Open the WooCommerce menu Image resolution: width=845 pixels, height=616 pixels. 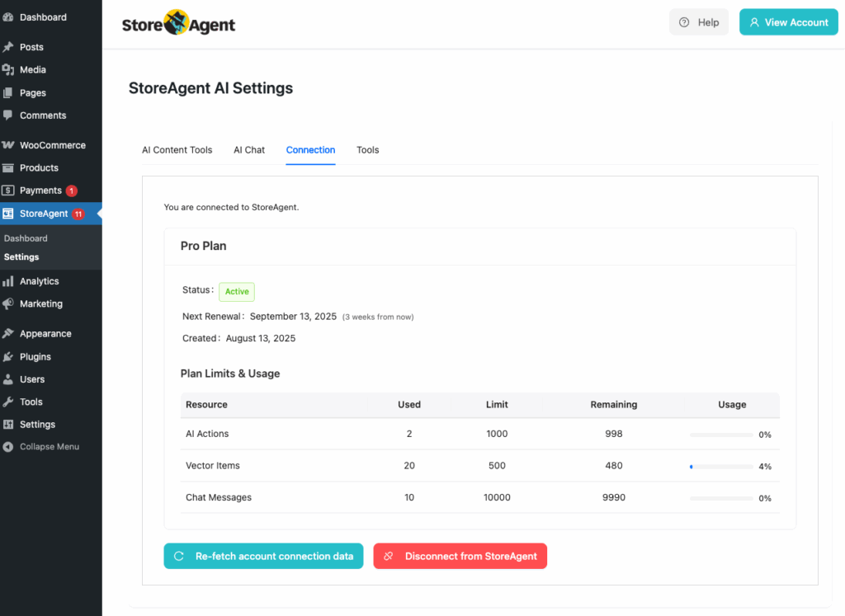coord(51,145)
